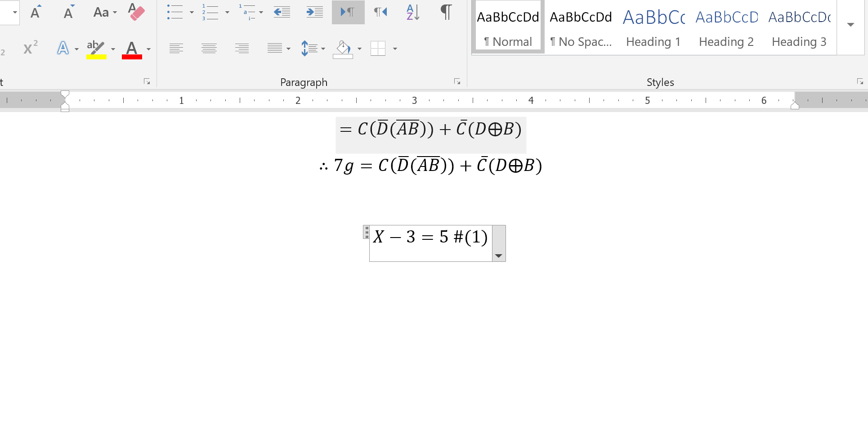The image size is (868, 440).
Task: Apply text effects glowing A icon
Action: (63, 48)
